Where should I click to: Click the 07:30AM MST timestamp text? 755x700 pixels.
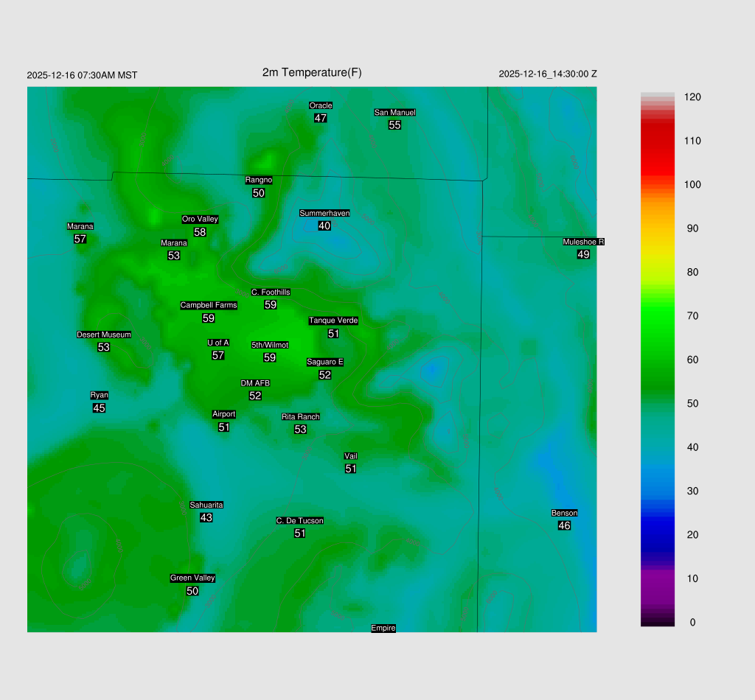(x=82, y=75)
